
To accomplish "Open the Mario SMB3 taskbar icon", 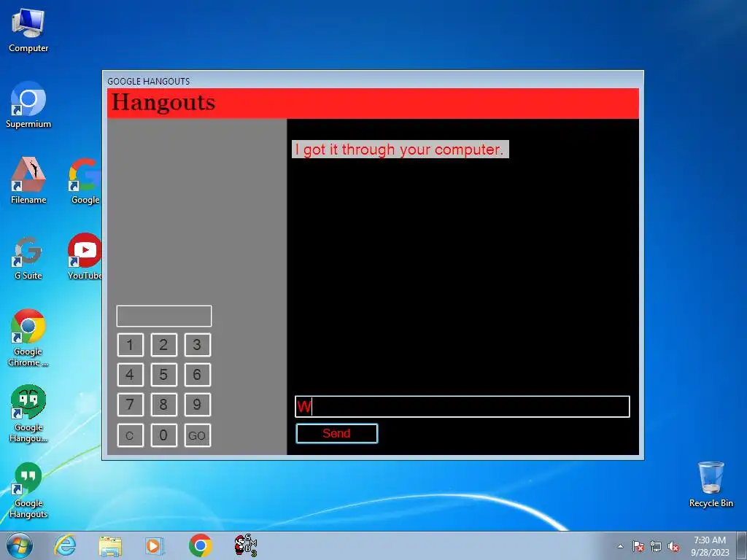I will point(245,545).
